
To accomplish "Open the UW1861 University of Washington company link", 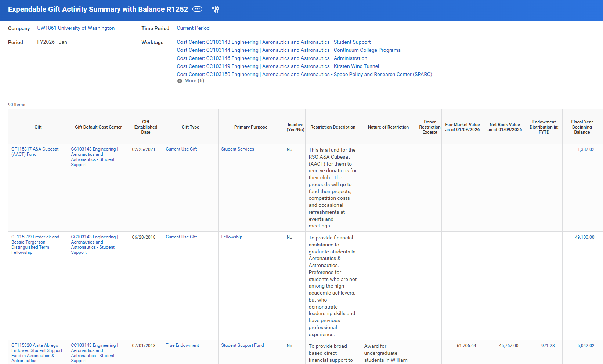I will point(76,28).
